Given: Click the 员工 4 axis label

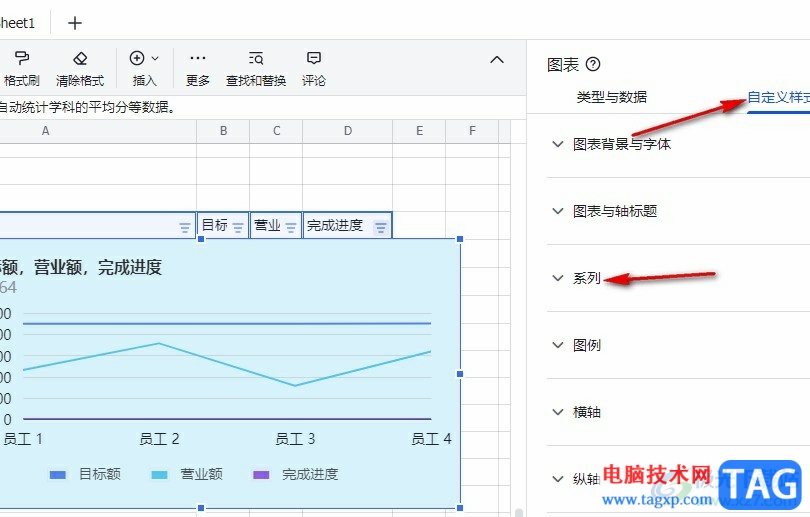Looking at the screenshot, I should tap(431, 439).
